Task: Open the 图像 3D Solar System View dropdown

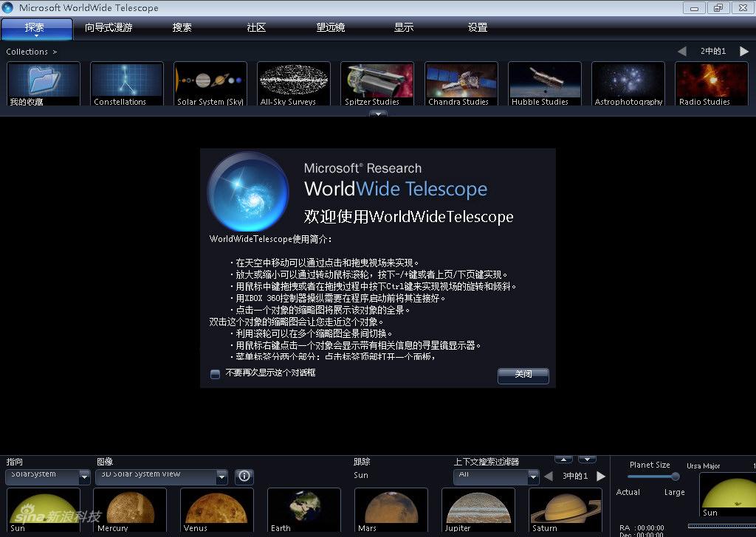Action: click(x=221, y=477)
